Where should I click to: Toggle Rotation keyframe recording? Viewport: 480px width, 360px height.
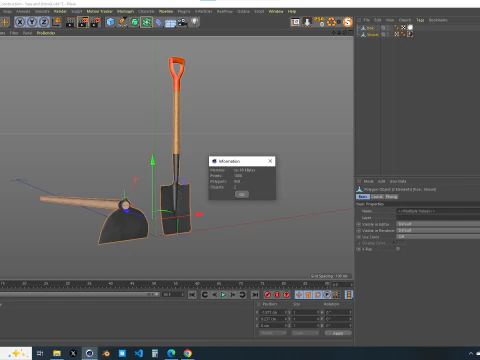[x=318, y=295]
